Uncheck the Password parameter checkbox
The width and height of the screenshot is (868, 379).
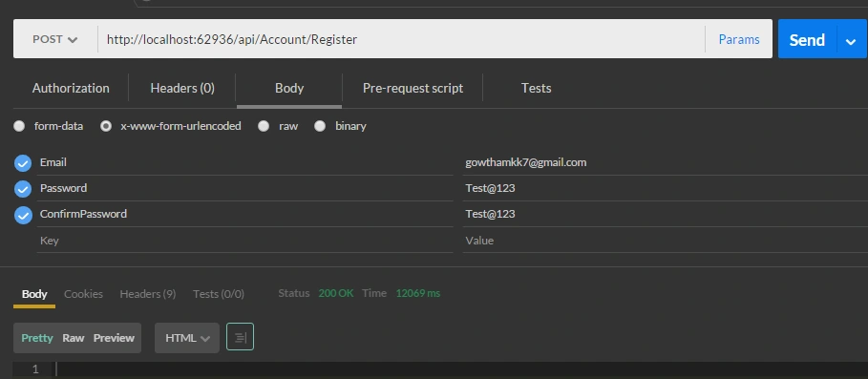click(x=23, y=189)
